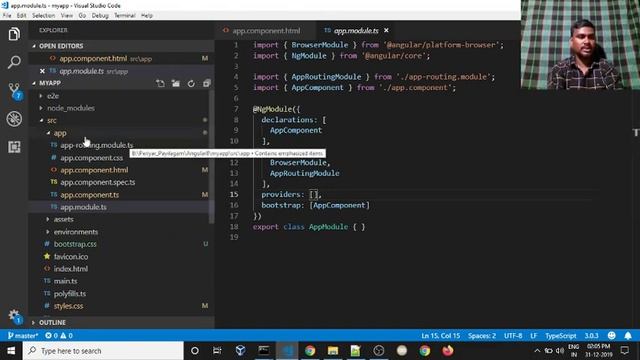This screenshot has height=360, width=640.
Task: Open the Extensions view icon
Action: coord(14,147)
